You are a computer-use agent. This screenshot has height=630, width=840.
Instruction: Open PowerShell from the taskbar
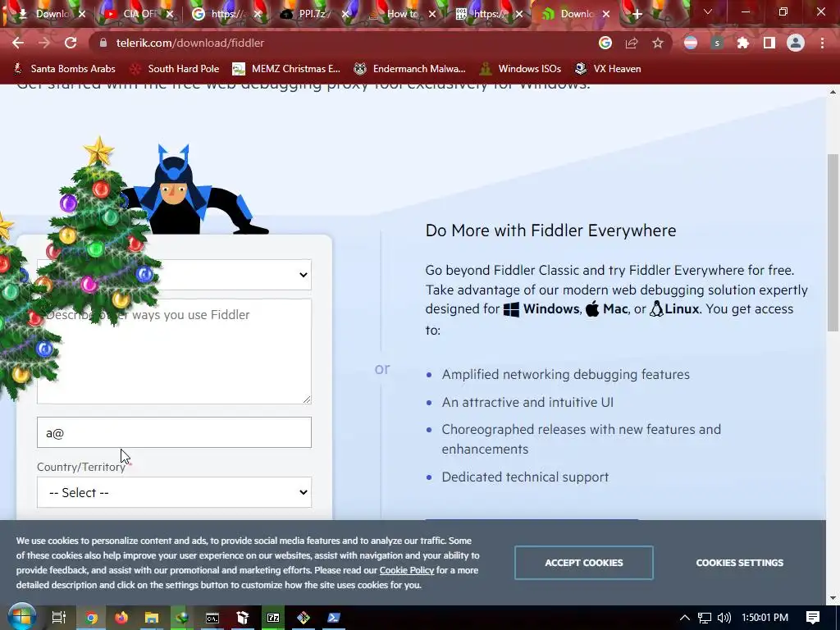click(334, 618)
